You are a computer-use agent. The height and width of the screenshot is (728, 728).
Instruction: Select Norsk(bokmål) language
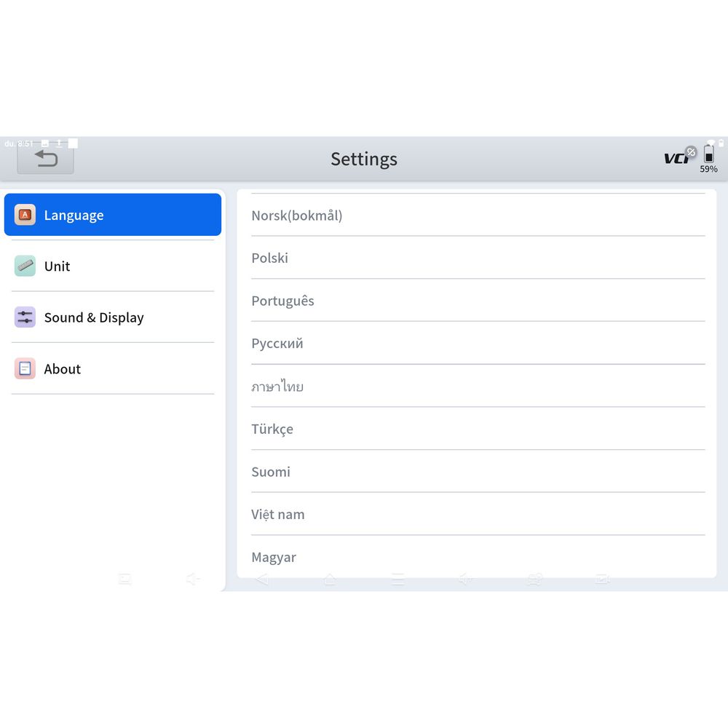(x=478, y=215)
